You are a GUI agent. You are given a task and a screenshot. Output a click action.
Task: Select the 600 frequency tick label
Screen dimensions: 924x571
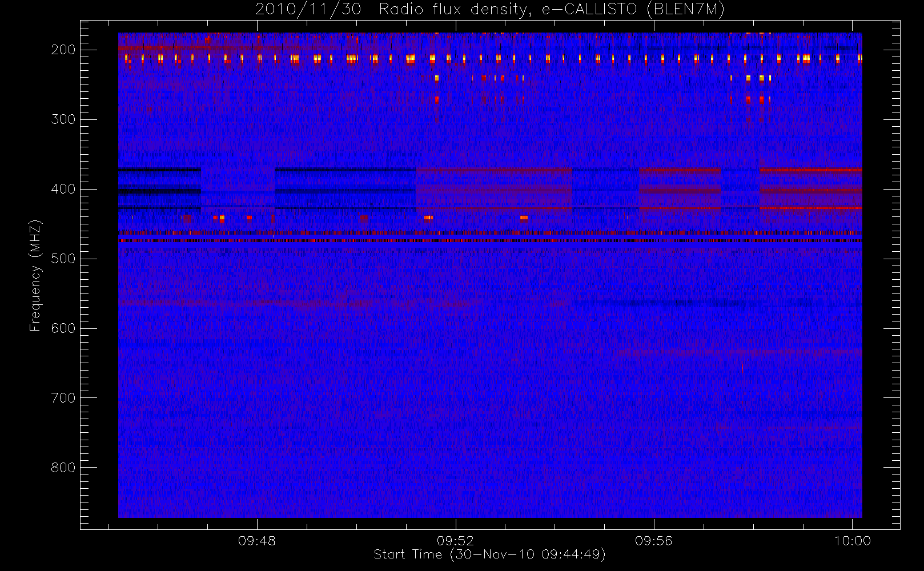tap(63, 328)
